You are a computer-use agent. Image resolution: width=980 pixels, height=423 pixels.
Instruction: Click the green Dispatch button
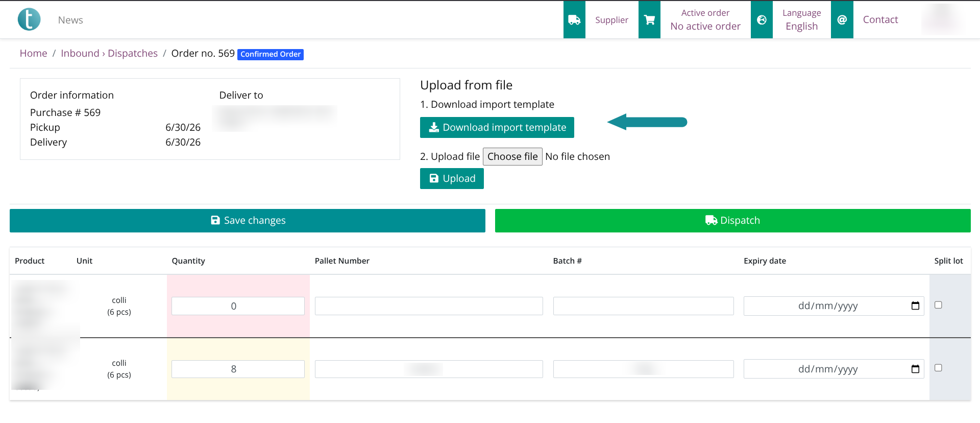pos(733,220)
